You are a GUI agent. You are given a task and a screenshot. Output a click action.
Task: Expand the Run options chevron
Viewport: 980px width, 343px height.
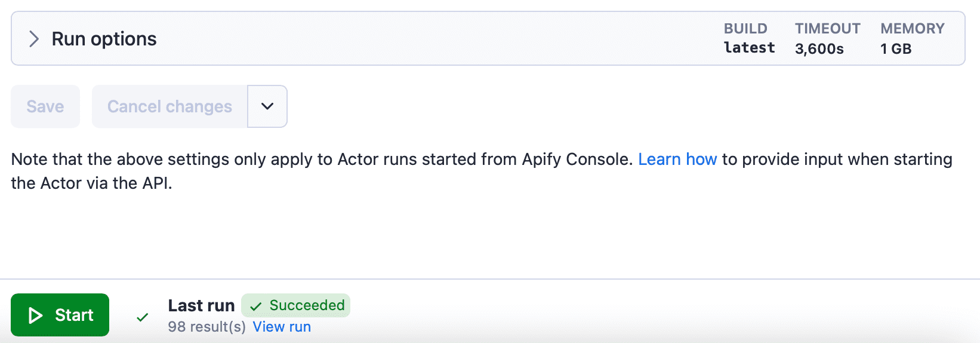click(x=34, y=39)
